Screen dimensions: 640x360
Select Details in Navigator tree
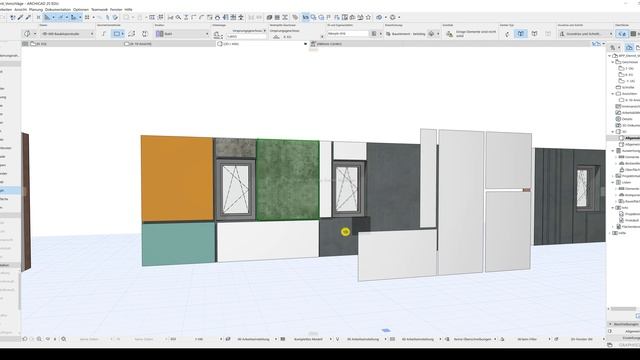[624, 119]
